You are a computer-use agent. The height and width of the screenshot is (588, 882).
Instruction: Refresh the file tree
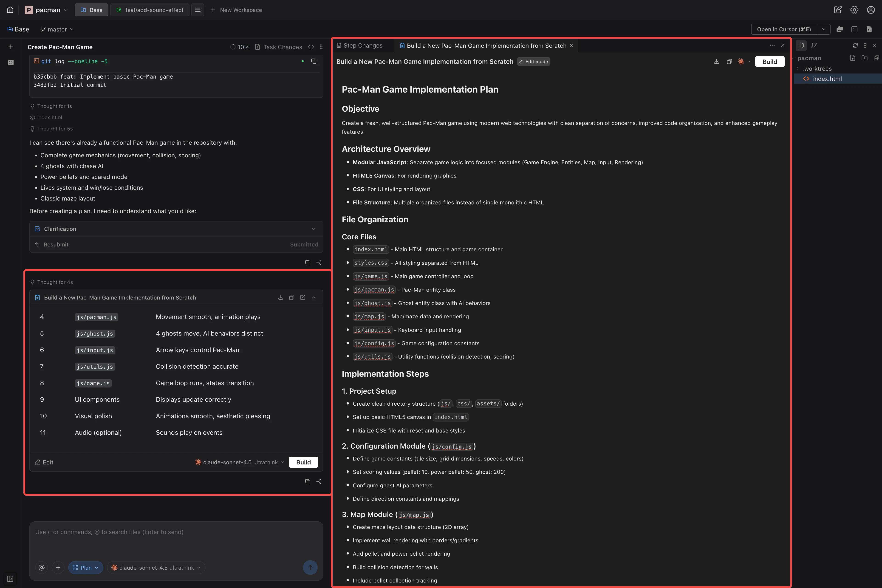coord(855,45)
